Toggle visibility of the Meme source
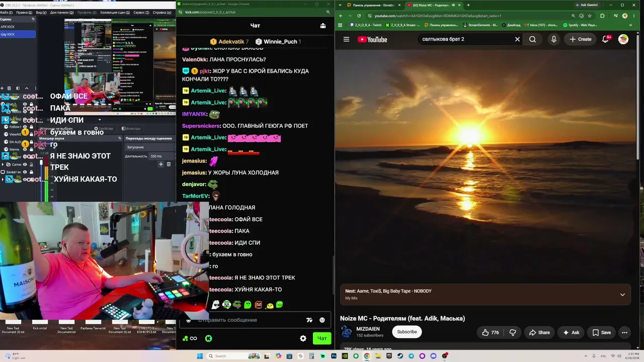 (x=25, y=149)
